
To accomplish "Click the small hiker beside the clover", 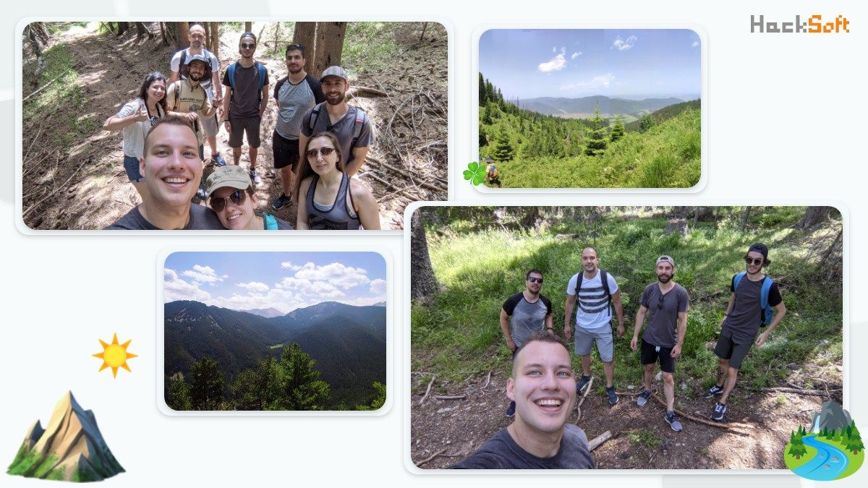I will tap(492, 172).
